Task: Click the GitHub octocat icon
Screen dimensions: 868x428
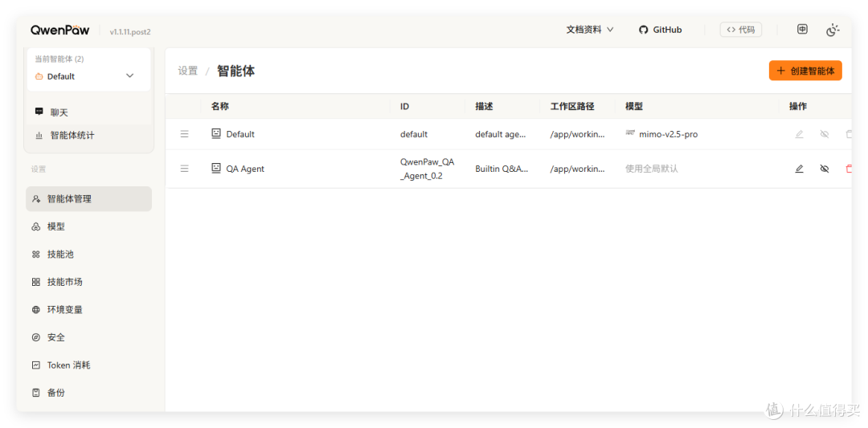Action: click(x=643, y=30)
